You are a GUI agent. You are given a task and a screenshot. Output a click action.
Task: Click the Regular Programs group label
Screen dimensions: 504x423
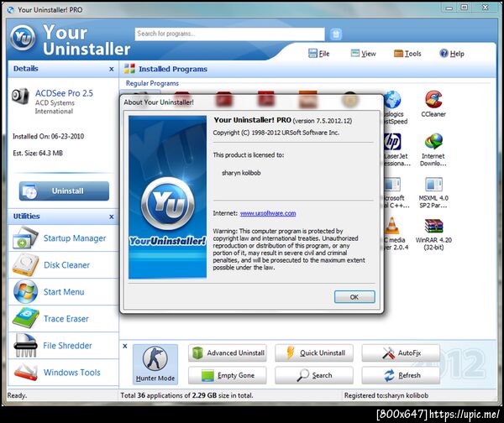pyautogui.click(x=152, y=83)
